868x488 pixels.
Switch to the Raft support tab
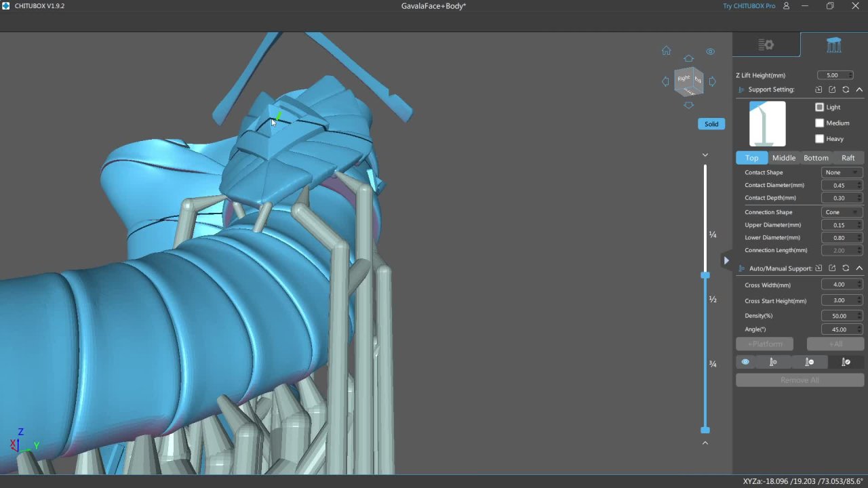848,158
